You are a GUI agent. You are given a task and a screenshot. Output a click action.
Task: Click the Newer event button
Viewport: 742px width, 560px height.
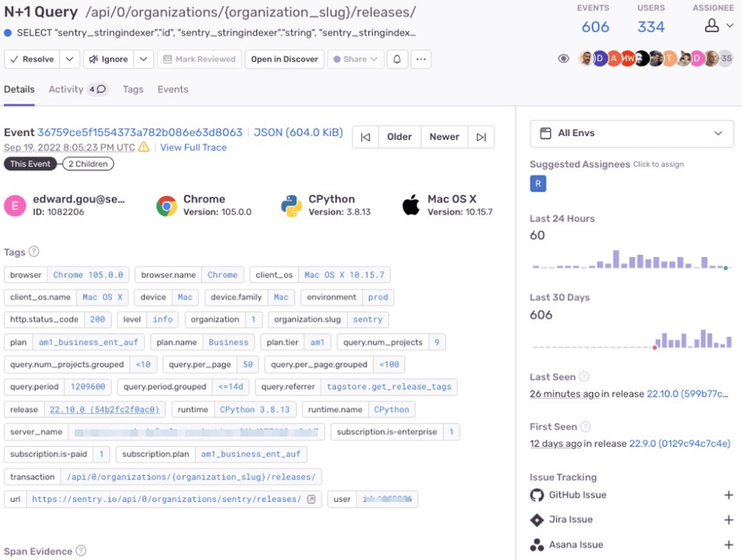point(444,137)
